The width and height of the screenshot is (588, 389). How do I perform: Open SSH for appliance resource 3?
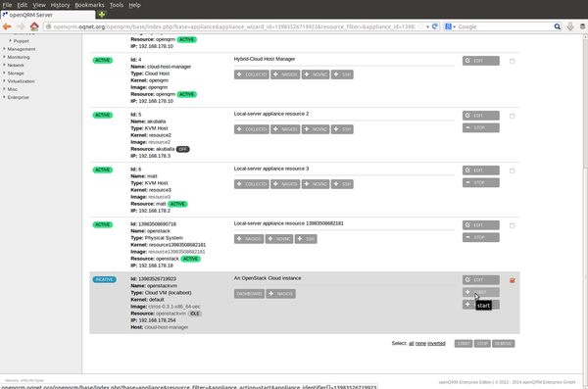click(342, 184)
